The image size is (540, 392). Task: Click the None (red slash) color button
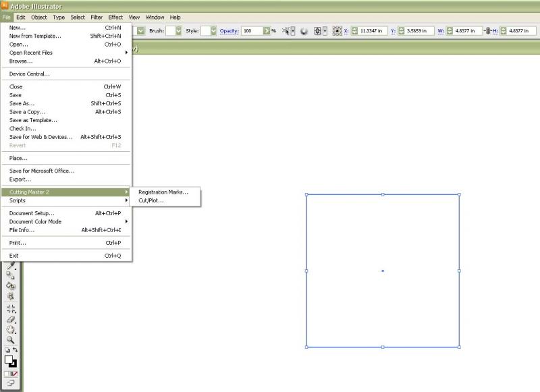[14, 374]
